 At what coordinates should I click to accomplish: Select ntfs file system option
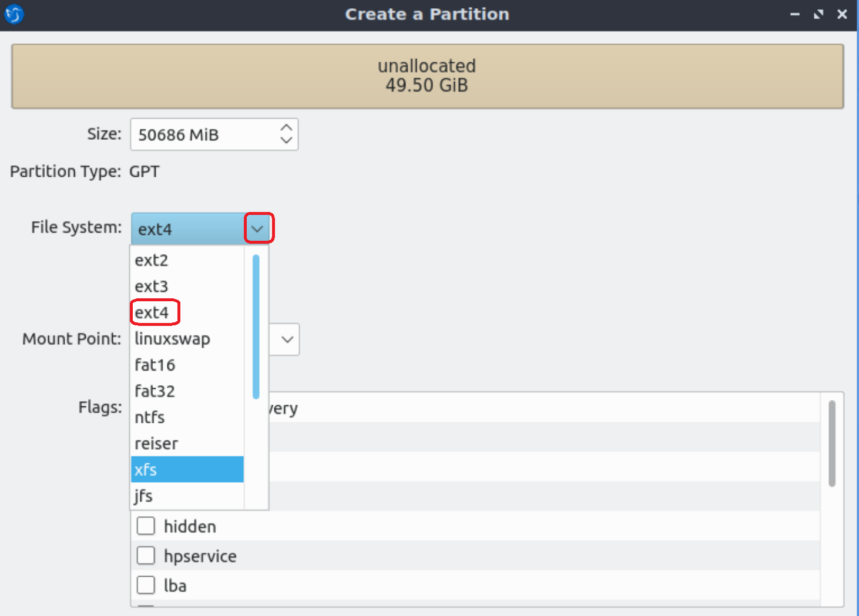coord(150,418)
